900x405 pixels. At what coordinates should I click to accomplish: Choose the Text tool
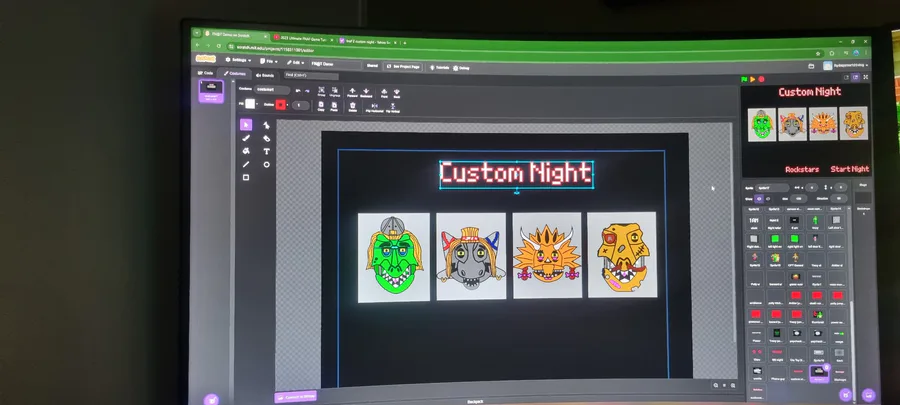(x=266, y=151)
